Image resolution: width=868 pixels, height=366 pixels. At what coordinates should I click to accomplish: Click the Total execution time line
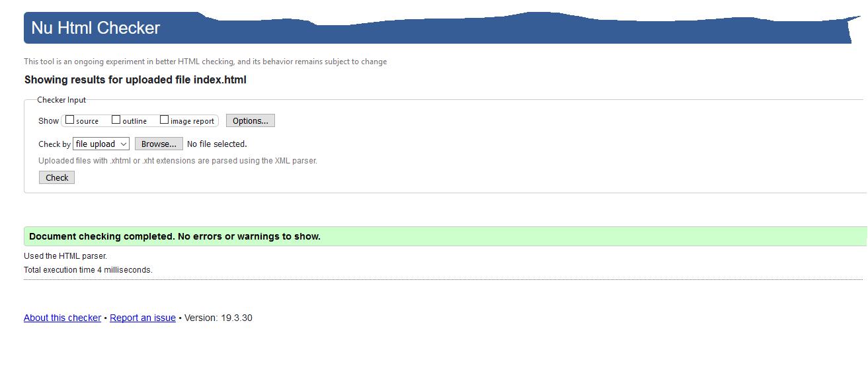88,270
